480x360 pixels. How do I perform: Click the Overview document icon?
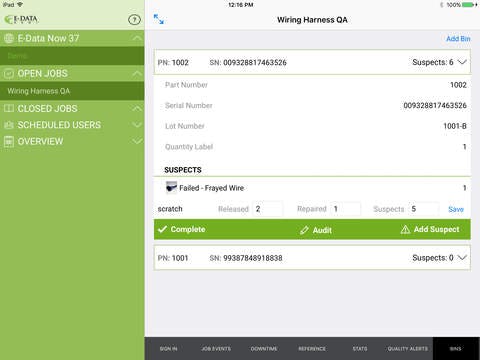9,141
